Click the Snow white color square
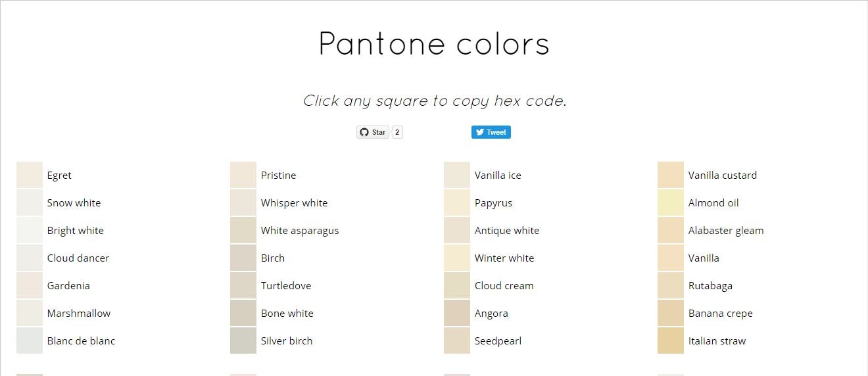 point(30,202)
